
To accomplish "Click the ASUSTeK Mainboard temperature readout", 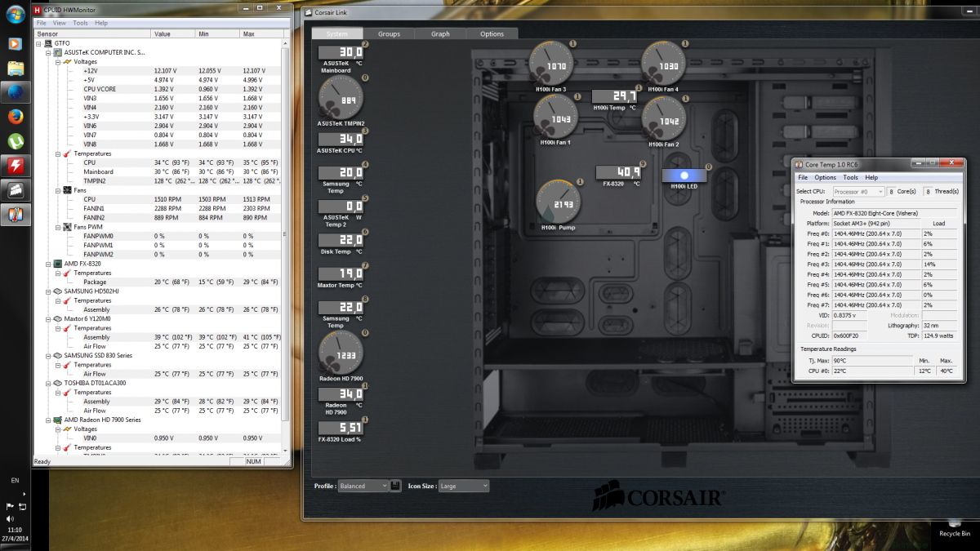I will (x=341, y=51).
